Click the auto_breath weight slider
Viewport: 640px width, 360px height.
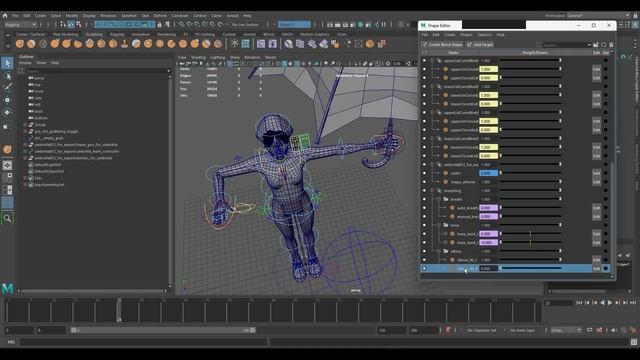(x=531, y=208)
